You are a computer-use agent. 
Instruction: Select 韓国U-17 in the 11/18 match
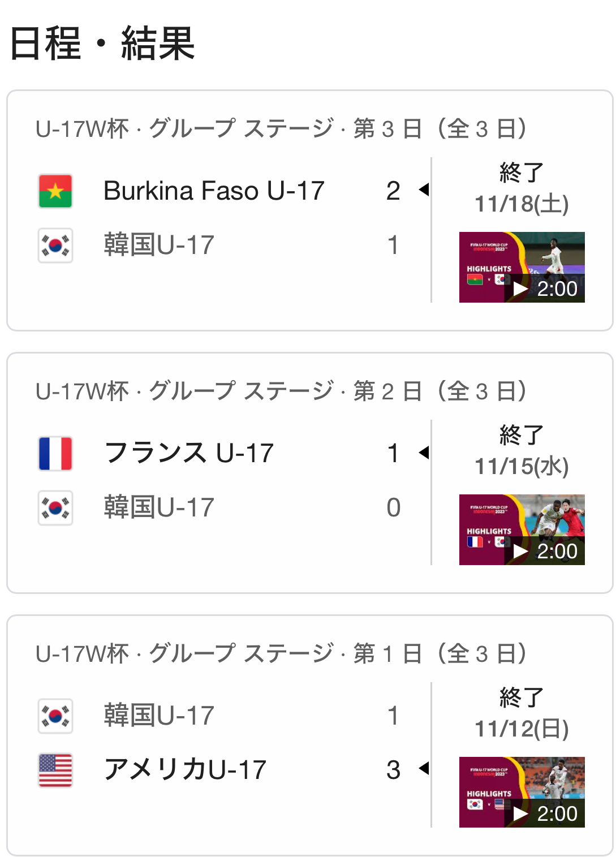(x=159, y=246)
